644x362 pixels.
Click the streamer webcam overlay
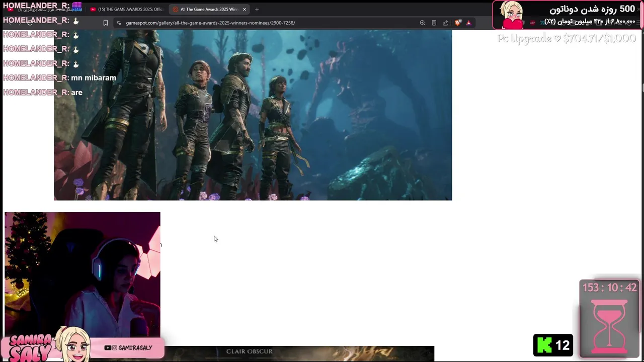(83, 275)
